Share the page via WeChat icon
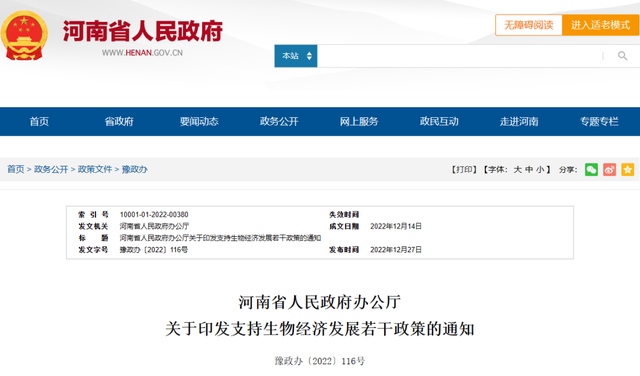The width and height of the screenshot is (640, 376). (591, 169)
